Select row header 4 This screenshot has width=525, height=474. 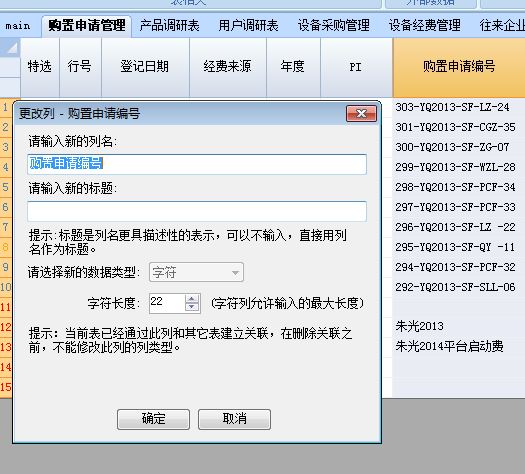(6, 167)
